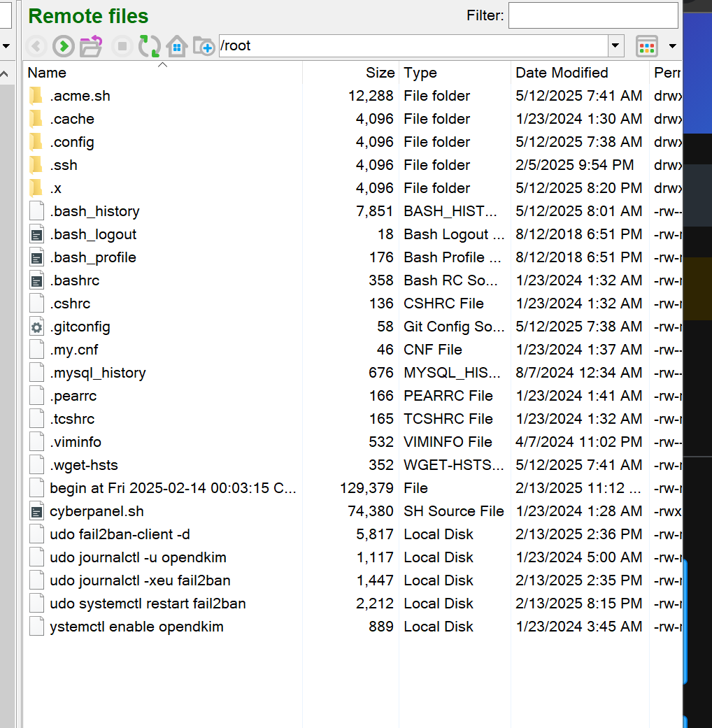Select the .viminfo file name
This screenshot has height=728, width=712.
[x=76, y=442]
